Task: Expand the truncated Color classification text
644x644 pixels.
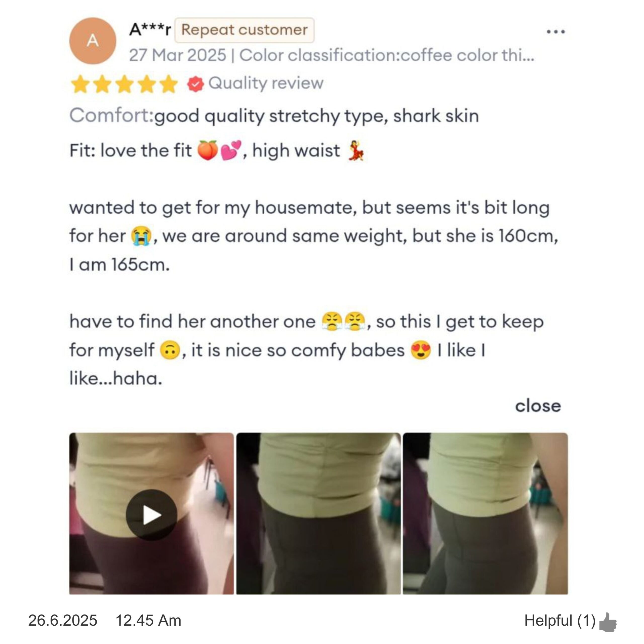Action: [387, 55]
